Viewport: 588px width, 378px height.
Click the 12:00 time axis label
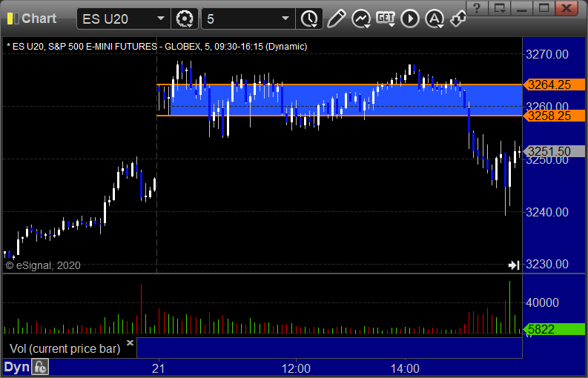(296, 368)
